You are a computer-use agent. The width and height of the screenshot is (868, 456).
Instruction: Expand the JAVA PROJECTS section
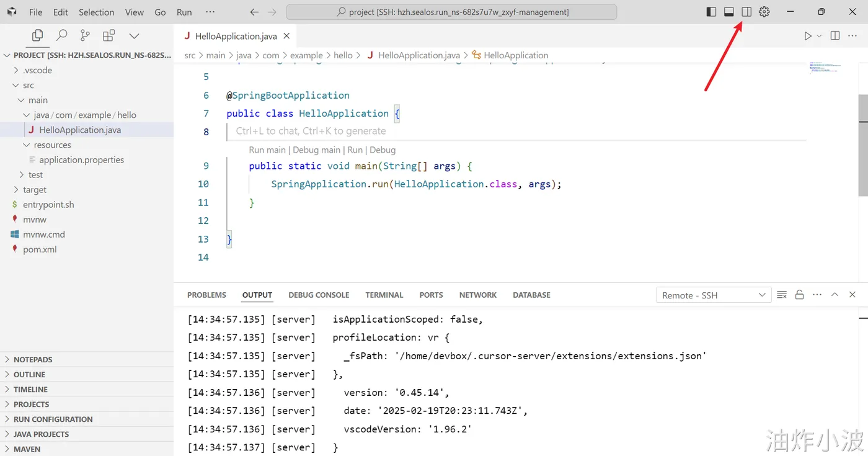[87, 434]
